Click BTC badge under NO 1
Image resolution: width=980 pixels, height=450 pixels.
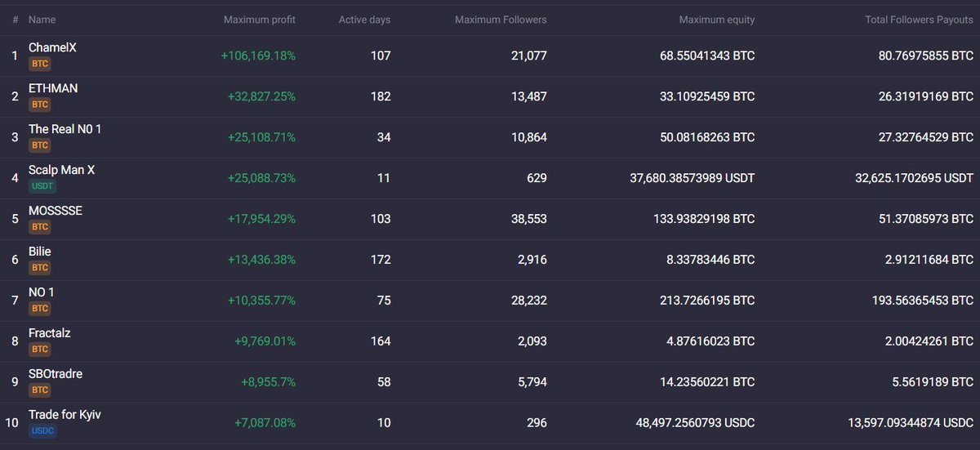[x=40, y=309]
